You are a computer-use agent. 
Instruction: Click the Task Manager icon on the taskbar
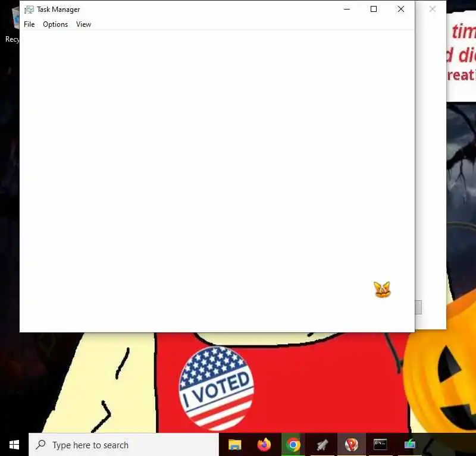(x=409, y=445)
